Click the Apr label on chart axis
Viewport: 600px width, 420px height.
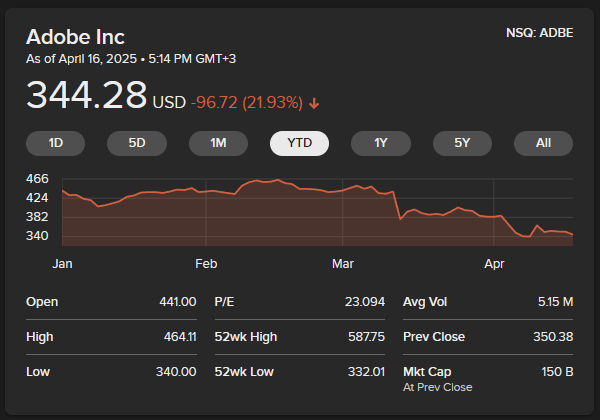494,264
